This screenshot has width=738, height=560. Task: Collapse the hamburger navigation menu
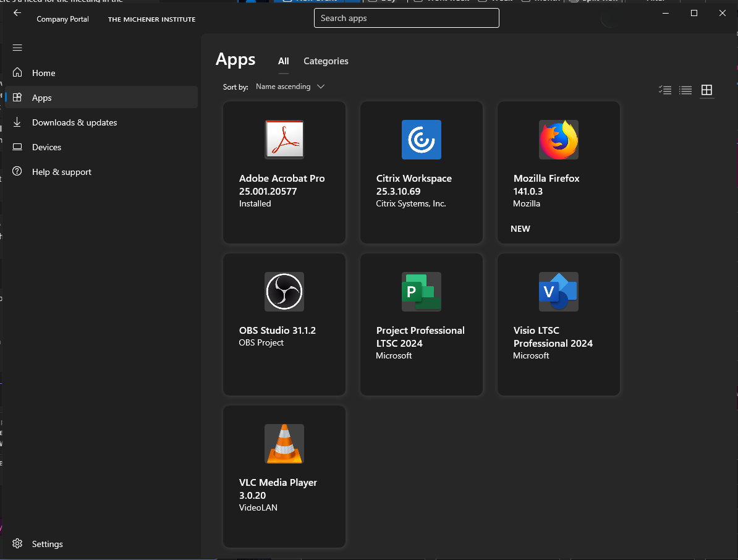(17, 48)
